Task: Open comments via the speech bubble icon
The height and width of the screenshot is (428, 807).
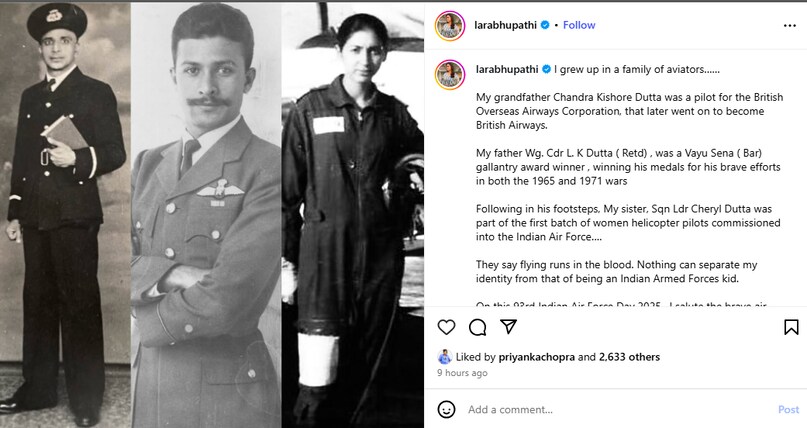Action: pyautogui.click(x=478, y=327)
